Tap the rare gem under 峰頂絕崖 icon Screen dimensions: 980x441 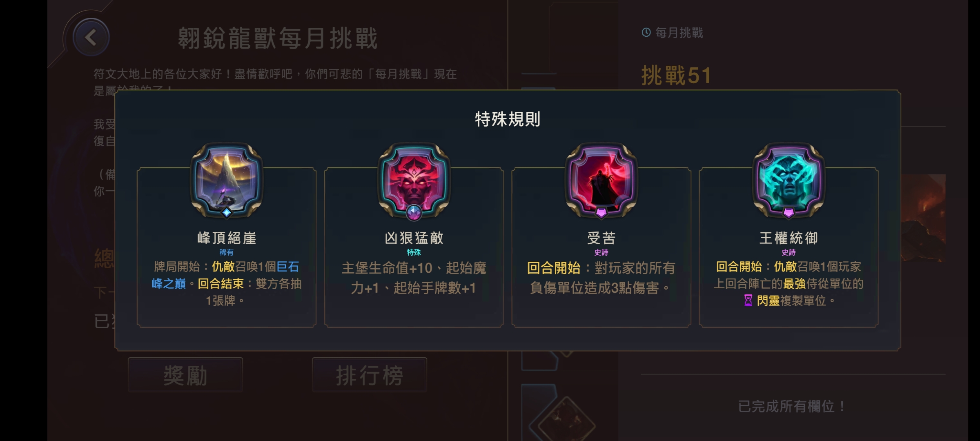227,212
